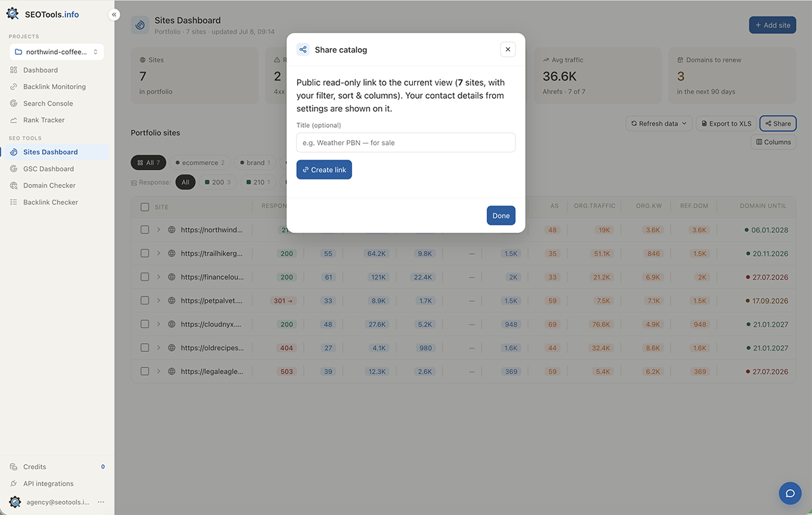Filter by the brand tag
Screen dimensions: 812x515
(255, 163)
